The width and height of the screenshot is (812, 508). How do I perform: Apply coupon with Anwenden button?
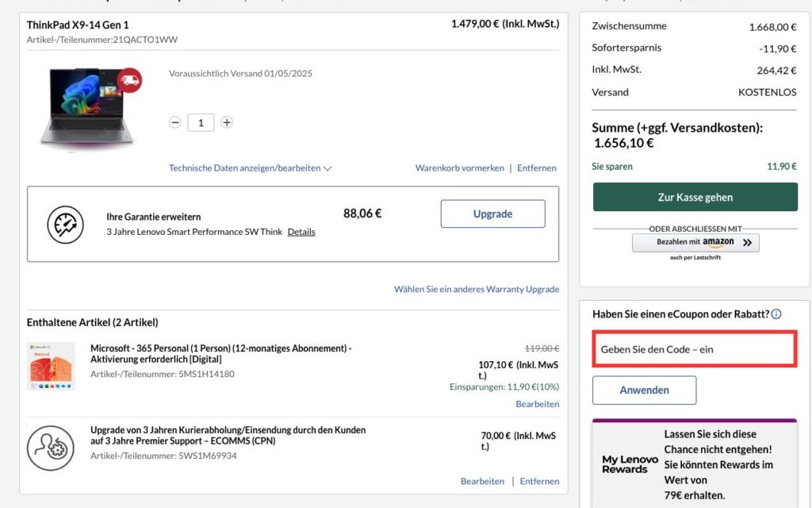[644, 390]
